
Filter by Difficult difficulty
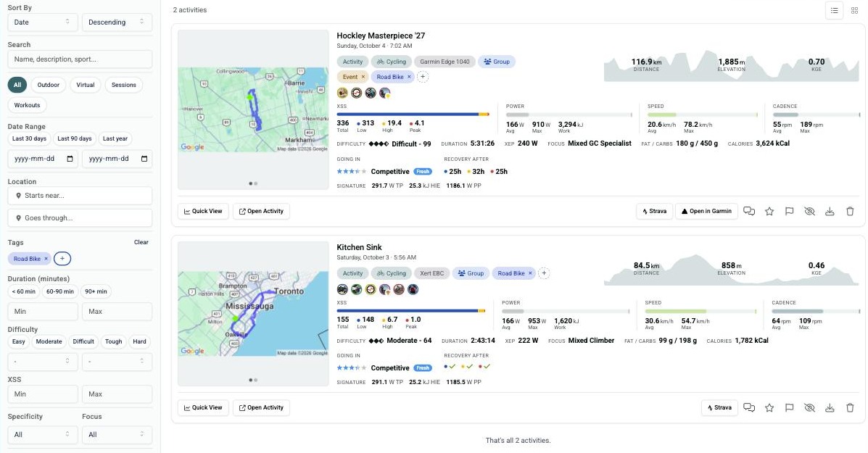[x=83, y=342]
